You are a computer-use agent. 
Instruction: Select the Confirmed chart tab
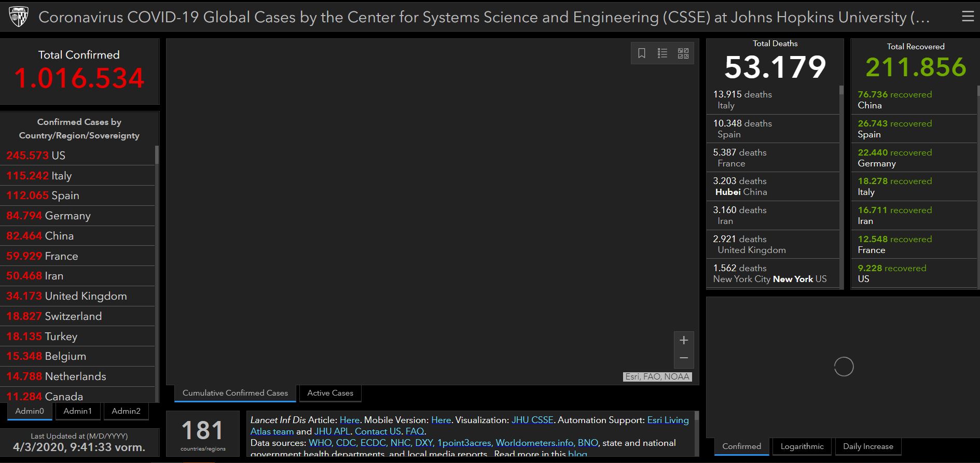tap(741, 446)
